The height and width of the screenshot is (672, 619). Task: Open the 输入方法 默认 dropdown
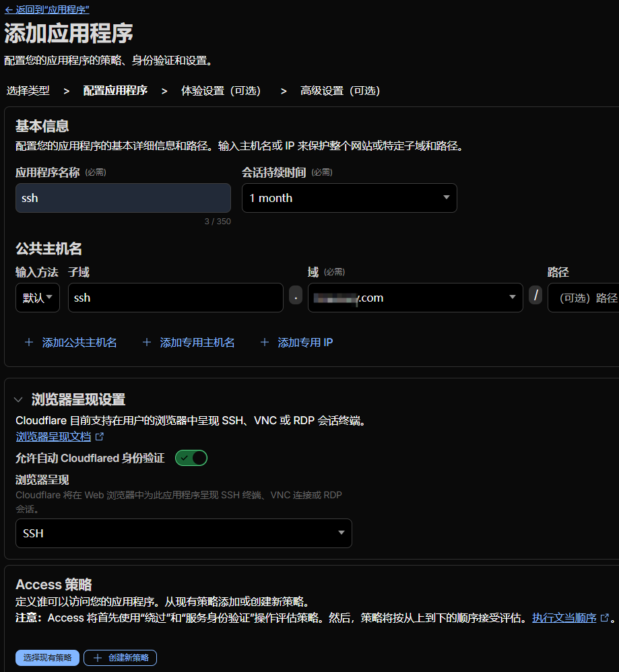pyautogui.click(x=38, y=298)
